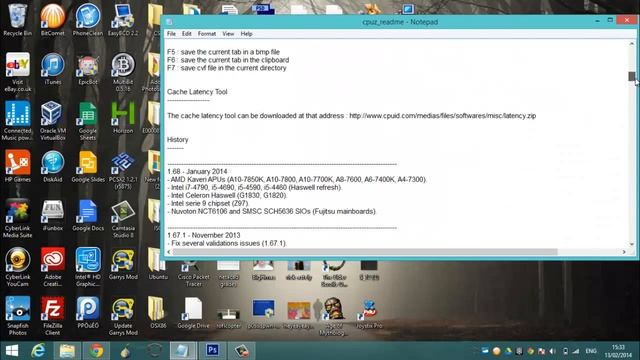Viewport: 640px width, 360px height.
Task: Select the BitComet desktop icon
Action: pos(53,19)
